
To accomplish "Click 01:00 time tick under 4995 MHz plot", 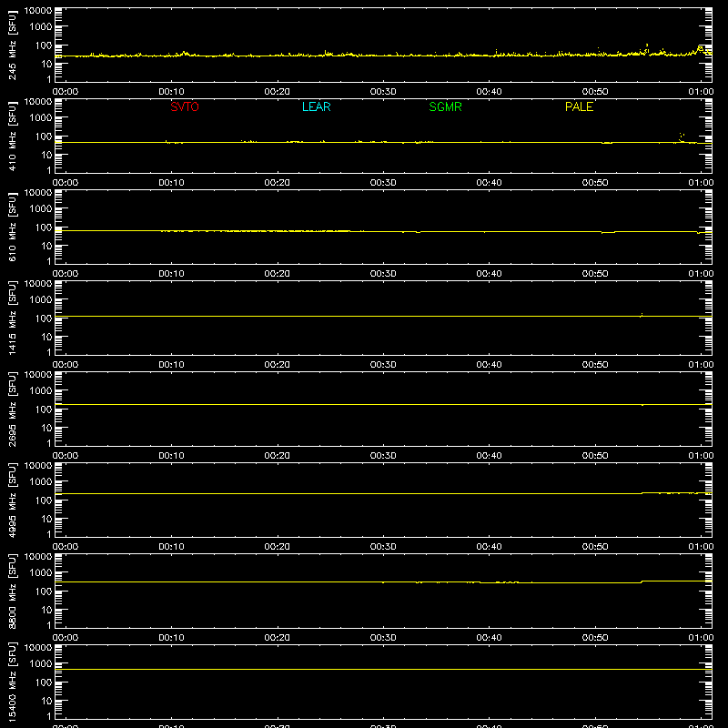I will (x=701, y=547).
